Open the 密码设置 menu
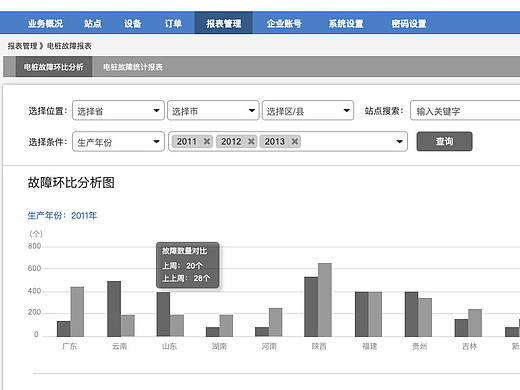Image resolution: width=520 pixels, height=390 pixels. [x=409, y=23]
